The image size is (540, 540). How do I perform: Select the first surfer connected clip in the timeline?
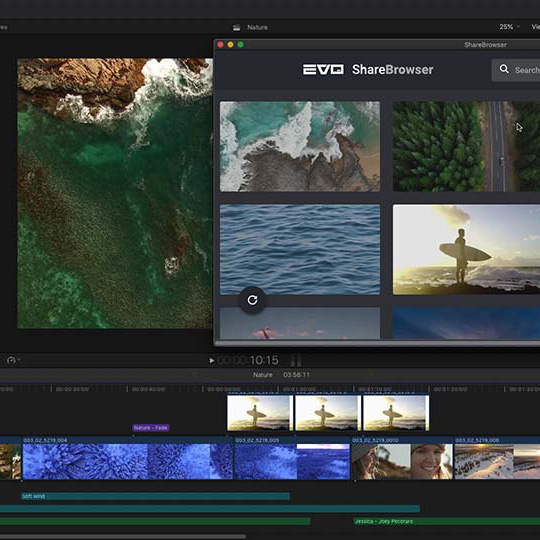pyautogui.click(x=260, y=413)
